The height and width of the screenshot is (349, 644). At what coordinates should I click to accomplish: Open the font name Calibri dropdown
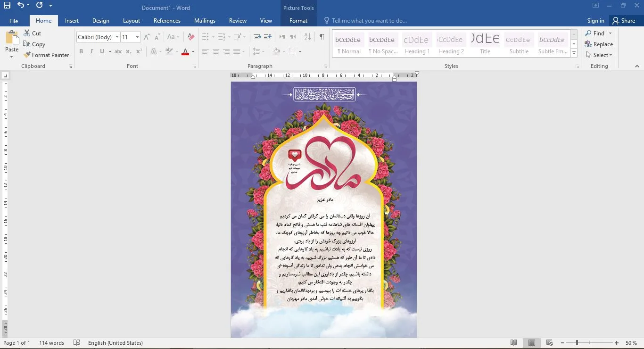[x=117, y=37]
